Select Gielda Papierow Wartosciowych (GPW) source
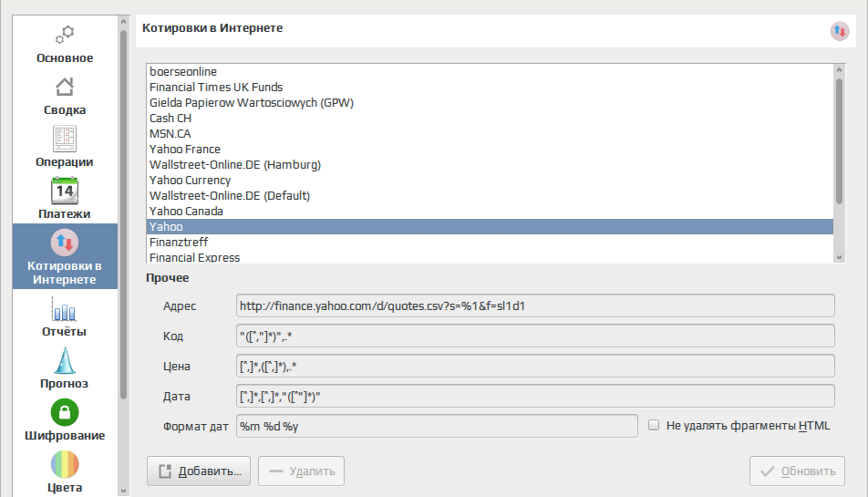This screenshot has width=868, height=497. [490, 102]
